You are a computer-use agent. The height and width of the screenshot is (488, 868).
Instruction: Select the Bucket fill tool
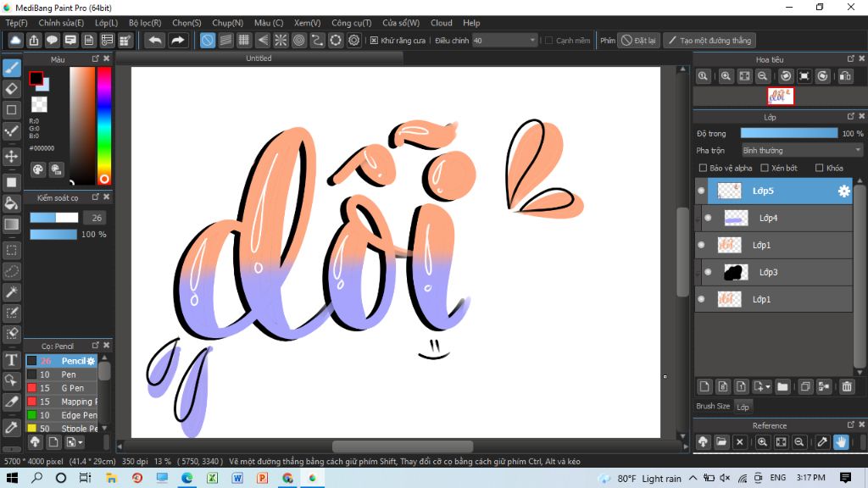12,203
